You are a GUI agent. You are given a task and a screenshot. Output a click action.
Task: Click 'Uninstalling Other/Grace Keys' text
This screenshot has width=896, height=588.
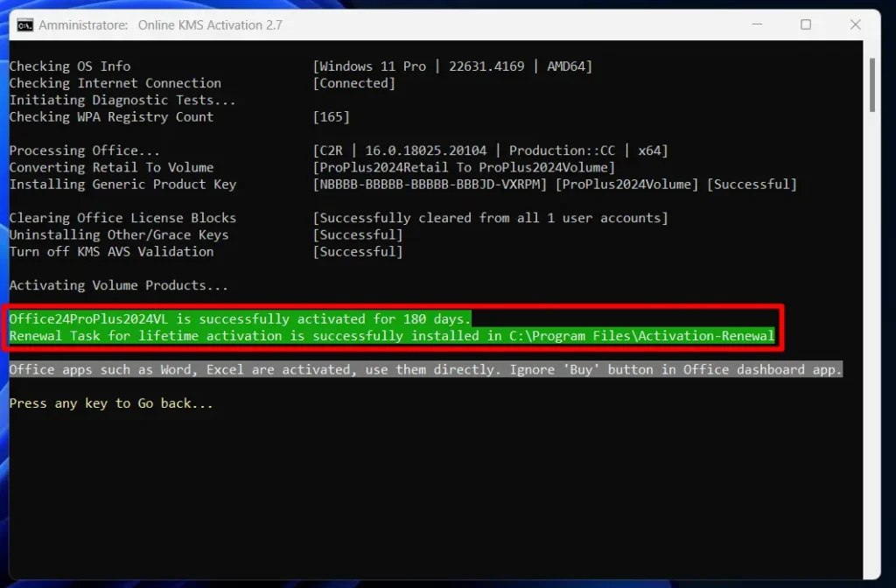(x=119, y=234)
